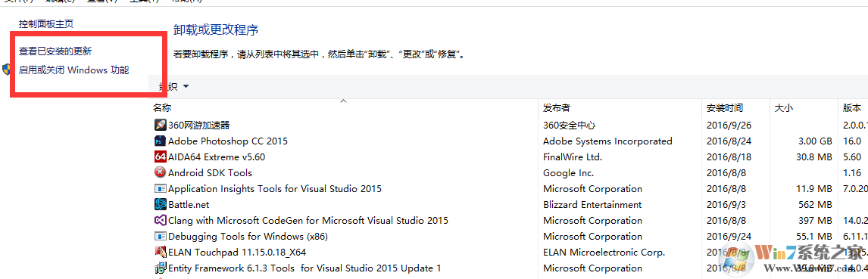Image resolution: width=868 pixels, height=279 pixels.
Task: Select the Debugging Tools for Windows icon
Action: [x=160, y=236]
